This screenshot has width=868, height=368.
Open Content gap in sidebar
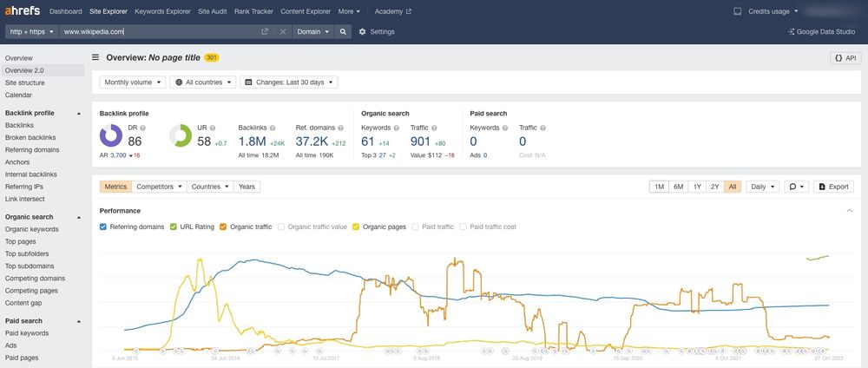[23, 303]
